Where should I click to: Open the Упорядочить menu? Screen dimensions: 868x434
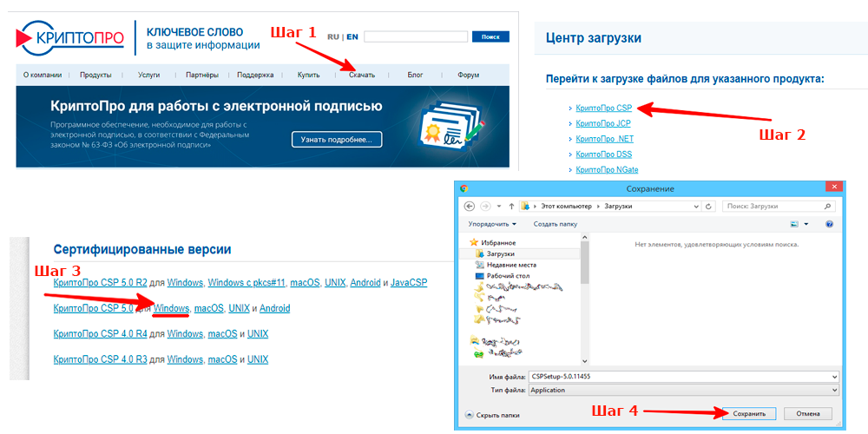click(x=492, y=224)
